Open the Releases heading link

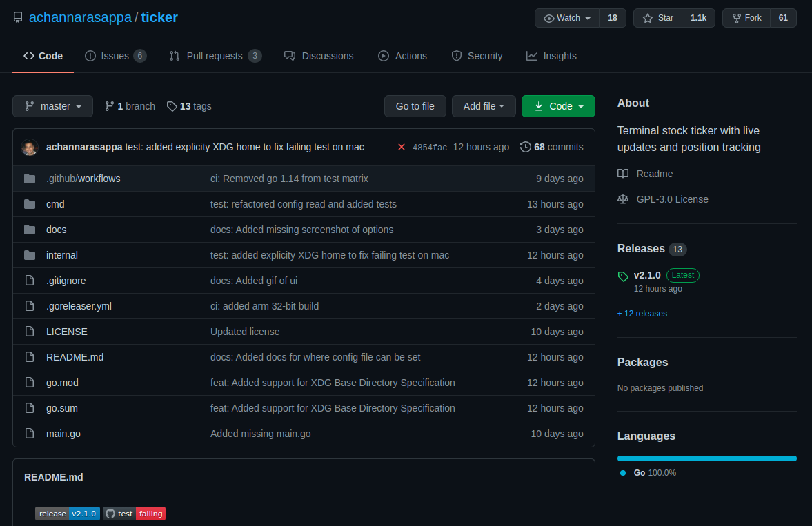pos(641,248)
